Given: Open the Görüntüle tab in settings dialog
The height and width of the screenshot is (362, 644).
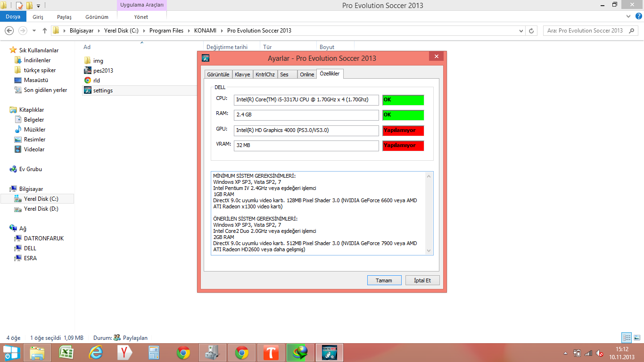Looking at the screenshot, I should (218, 74).
